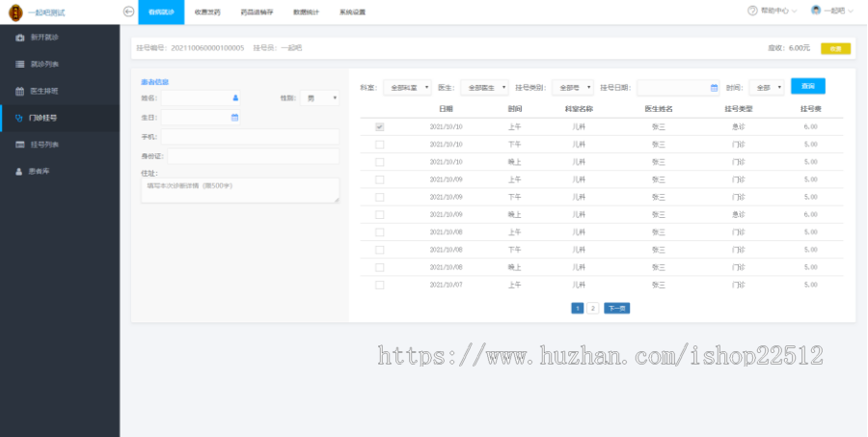The height and width of the screenshot is (437, 868).
Task: Open the 全部科室 department dropdown
Action: pos(406,87)
